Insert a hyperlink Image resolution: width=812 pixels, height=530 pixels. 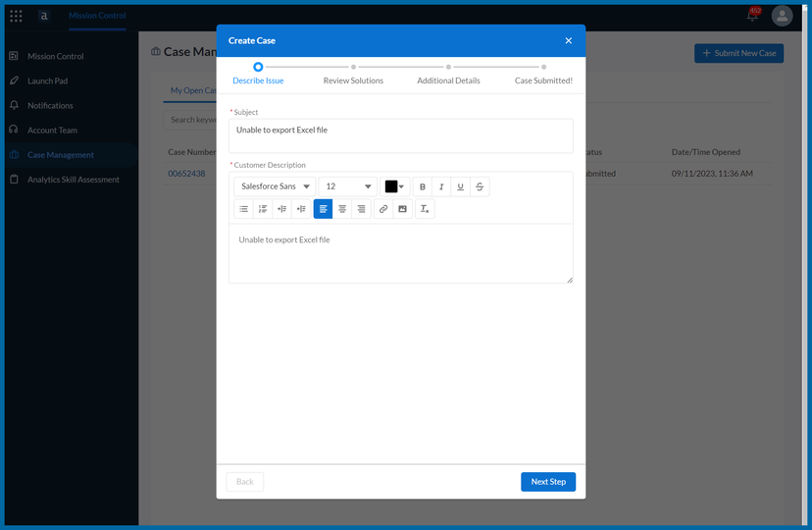383,209
